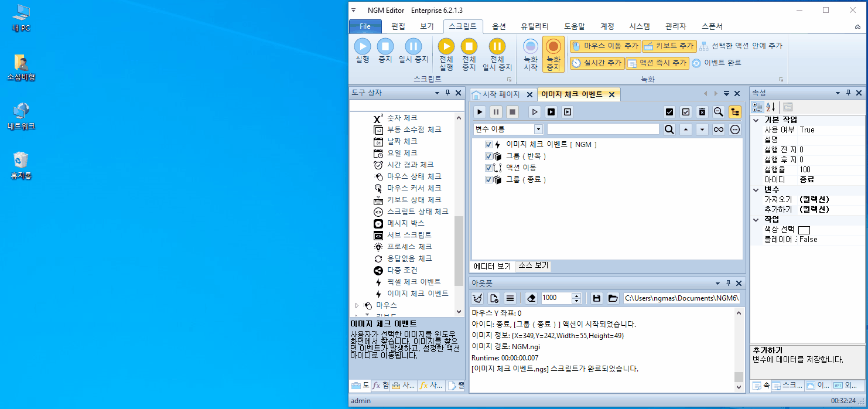The height and width of the screenshot is (409, 868).
Task: Click the filled check-all icon
Action: [669, 112]
